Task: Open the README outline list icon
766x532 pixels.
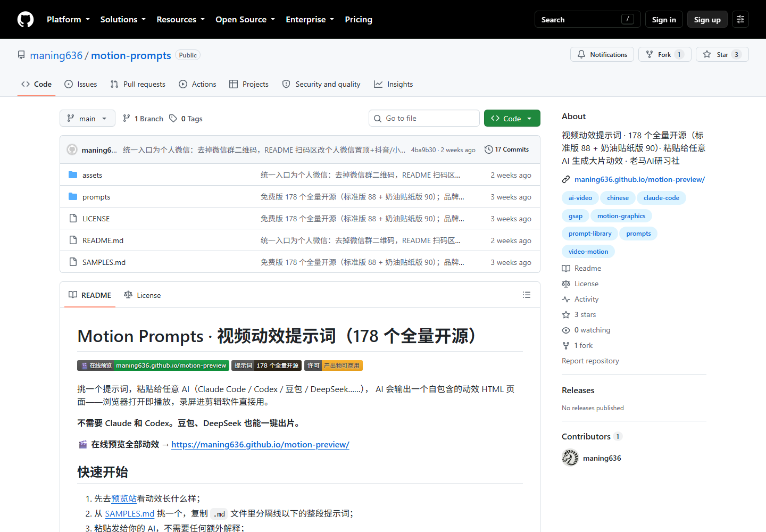Action: pos(527,295)
